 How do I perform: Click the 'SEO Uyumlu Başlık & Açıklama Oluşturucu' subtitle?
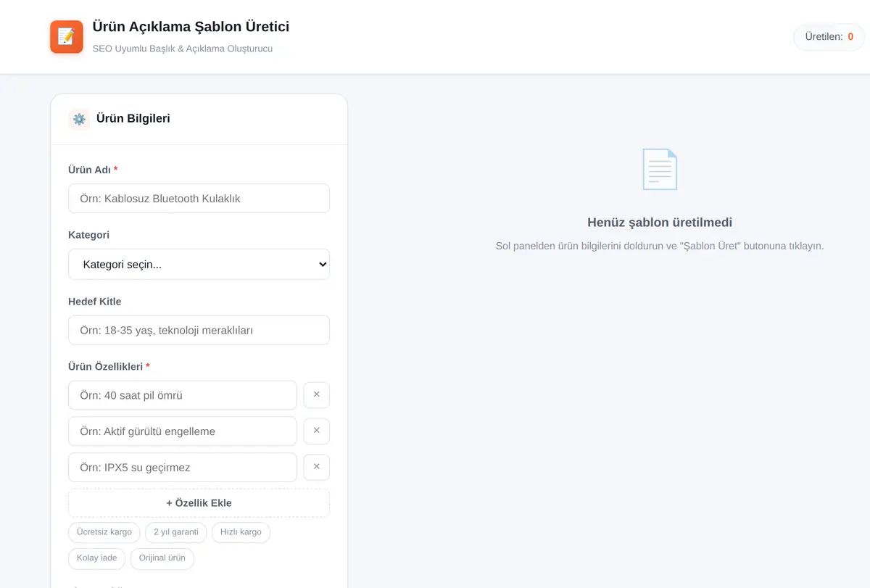(183, 49)
